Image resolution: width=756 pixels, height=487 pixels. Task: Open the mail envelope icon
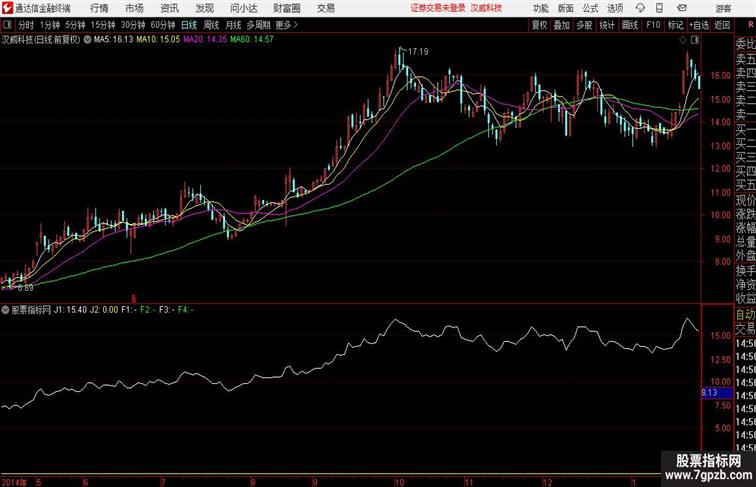(x=682, y=8)
